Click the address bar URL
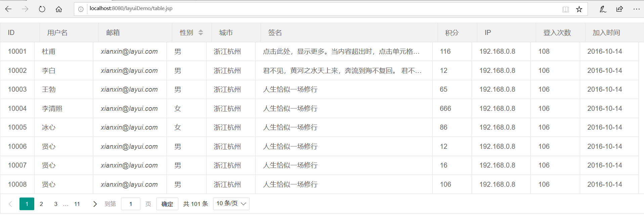This screenshot has width=644, height=220. pos(131,8)
